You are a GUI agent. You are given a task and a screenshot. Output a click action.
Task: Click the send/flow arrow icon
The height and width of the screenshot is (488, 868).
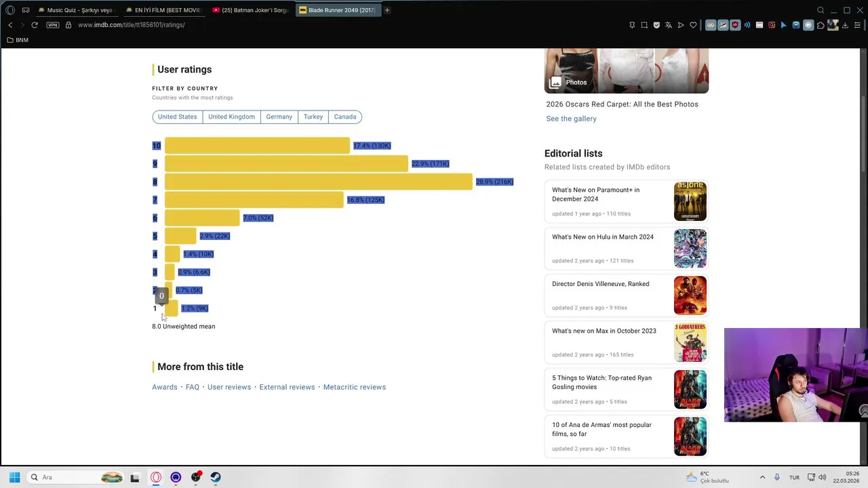click(681, 25)
